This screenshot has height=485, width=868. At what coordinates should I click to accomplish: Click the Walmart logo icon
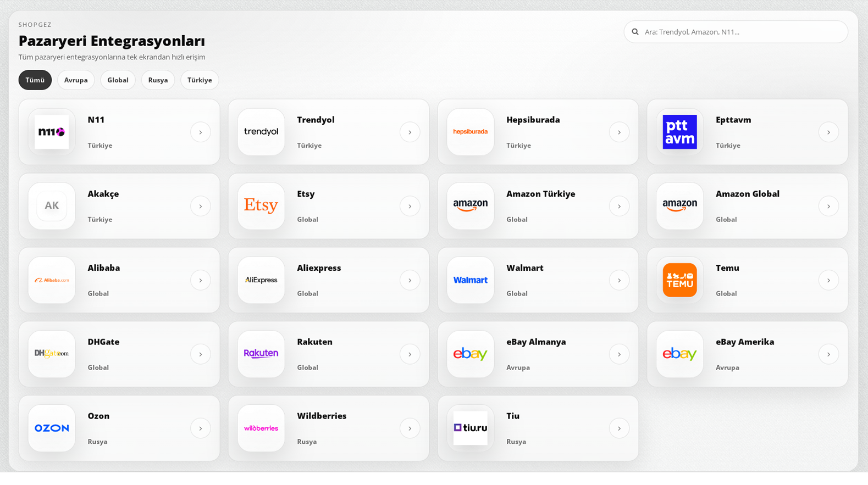pos(471,280)
